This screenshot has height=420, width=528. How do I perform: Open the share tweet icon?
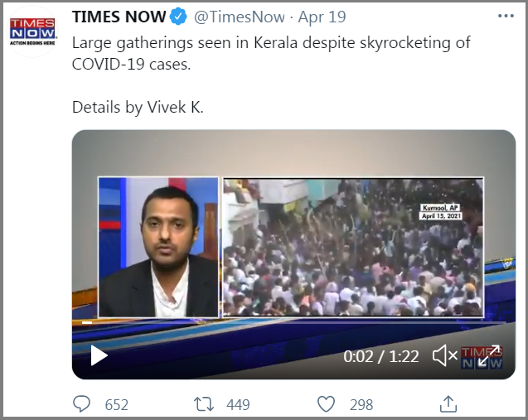click(448, 404)
